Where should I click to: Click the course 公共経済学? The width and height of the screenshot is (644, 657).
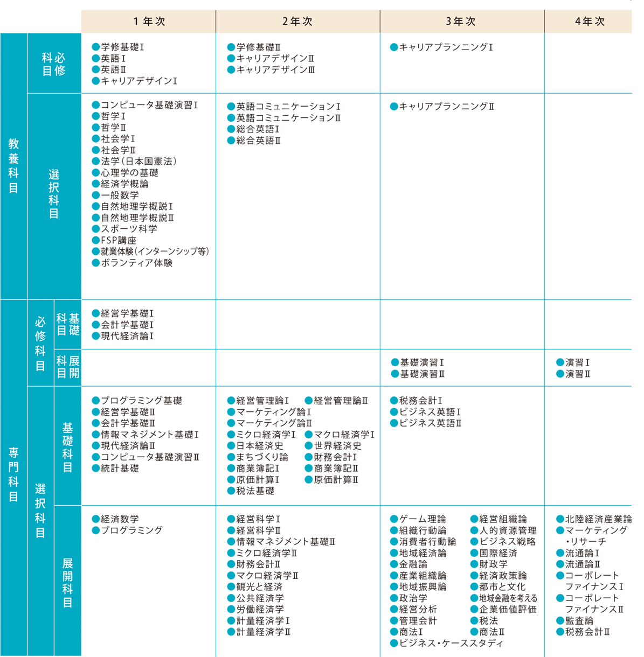255,598
